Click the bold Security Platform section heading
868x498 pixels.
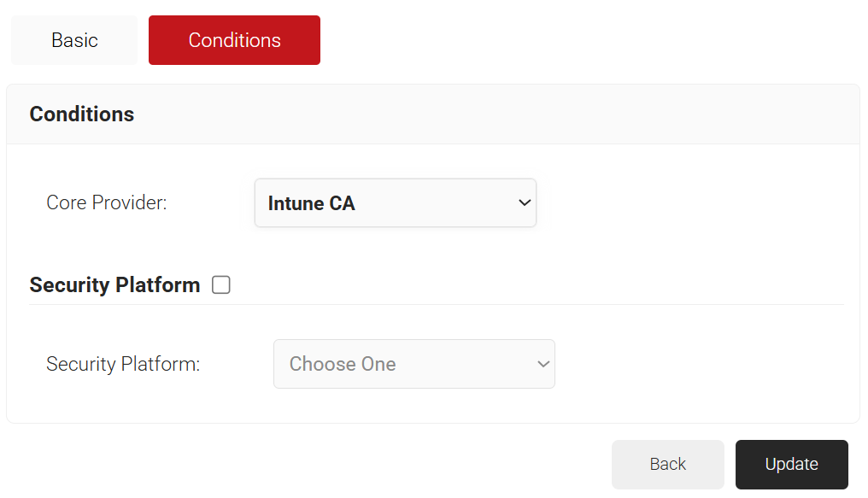114,285
